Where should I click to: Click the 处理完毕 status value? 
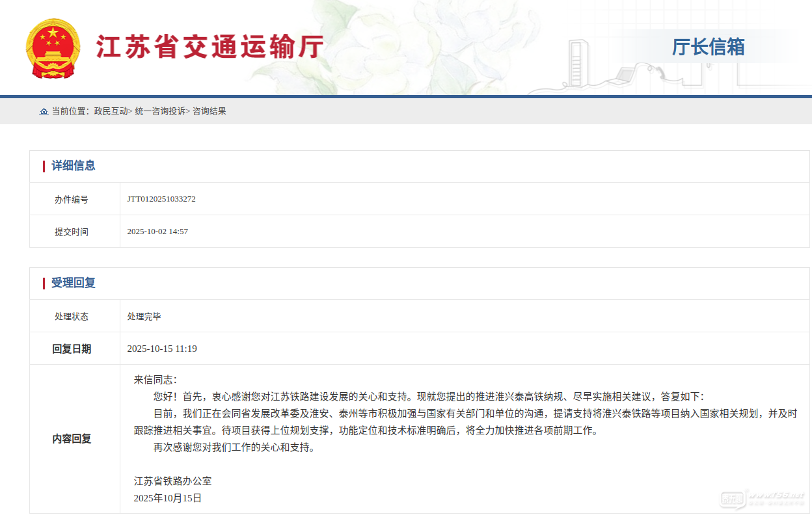pos(144,317)
